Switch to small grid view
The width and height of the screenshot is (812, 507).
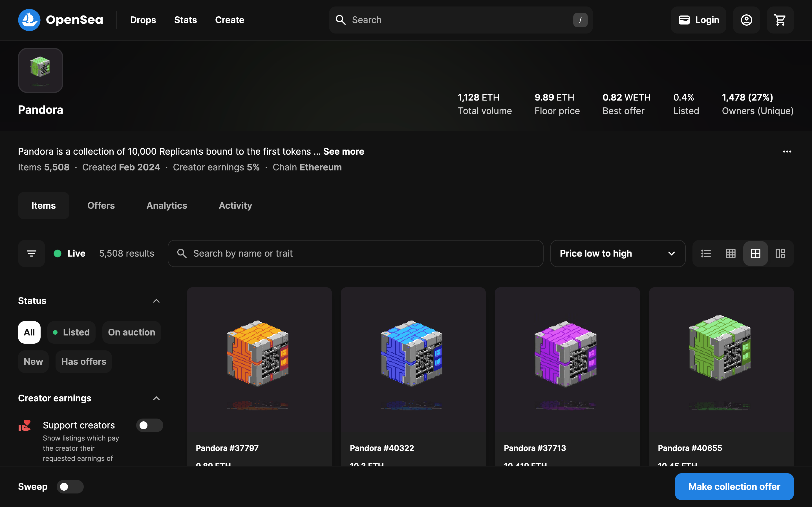[731, 253]
